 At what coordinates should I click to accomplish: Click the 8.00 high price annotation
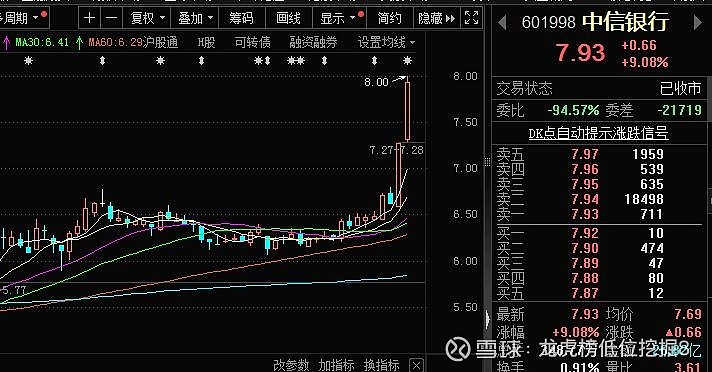pyautogui.click(x=376, y=82)
